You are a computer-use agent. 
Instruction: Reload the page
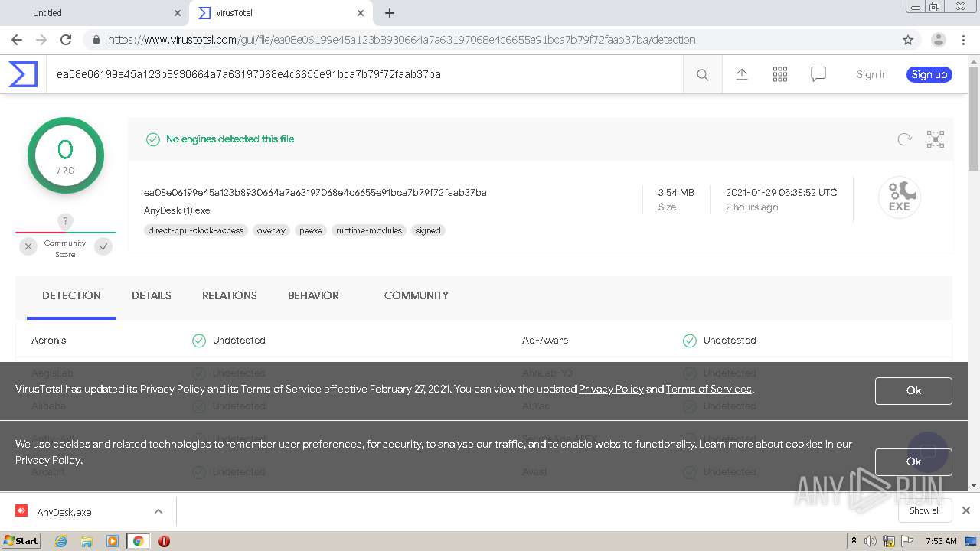pyautogui.click(x=66, y=40)
